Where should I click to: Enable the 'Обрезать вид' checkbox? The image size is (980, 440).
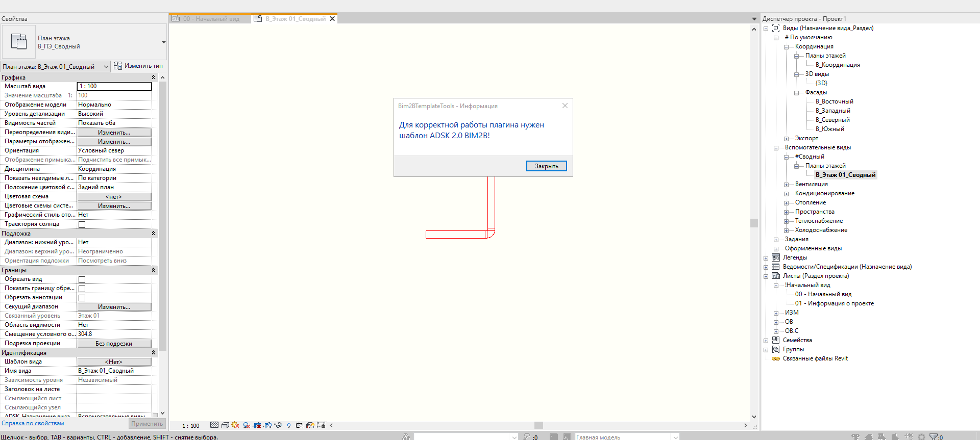[x=82, y=279]
